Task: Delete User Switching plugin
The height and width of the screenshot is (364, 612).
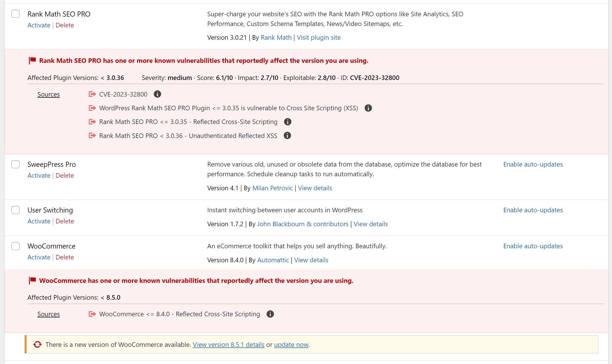Action: (65, 221)
